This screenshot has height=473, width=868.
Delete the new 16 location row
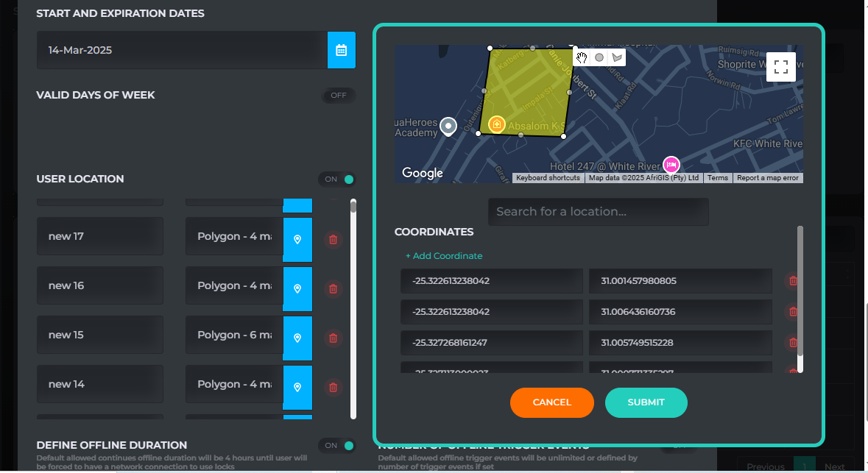(334, 289)
